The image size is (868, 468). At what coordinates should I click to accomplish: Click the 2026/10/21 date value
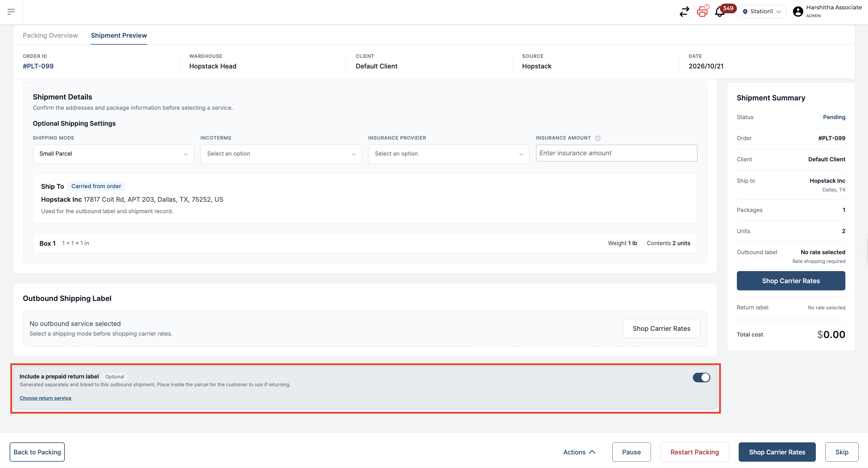tap(706, 66)
